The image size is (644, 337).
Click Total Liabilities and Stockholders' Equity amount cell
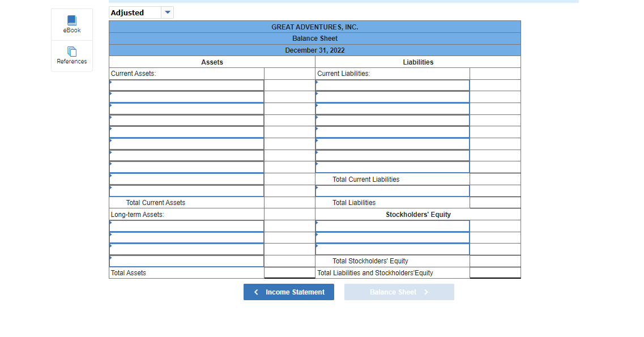click(496, 273)
